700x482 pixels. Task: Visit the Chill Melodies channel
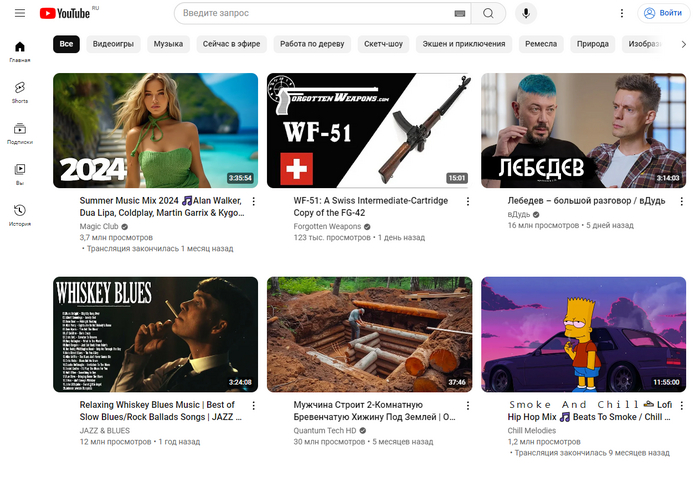[x=532, y=431]
